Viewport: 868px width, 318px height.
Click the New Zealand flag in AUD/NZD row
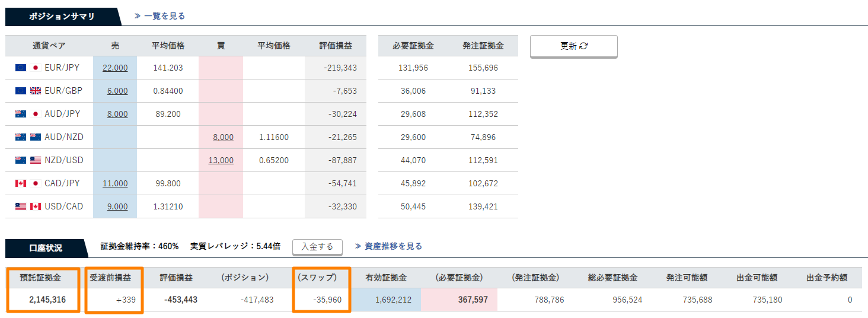pyautogui.click(x=36, y=137)
